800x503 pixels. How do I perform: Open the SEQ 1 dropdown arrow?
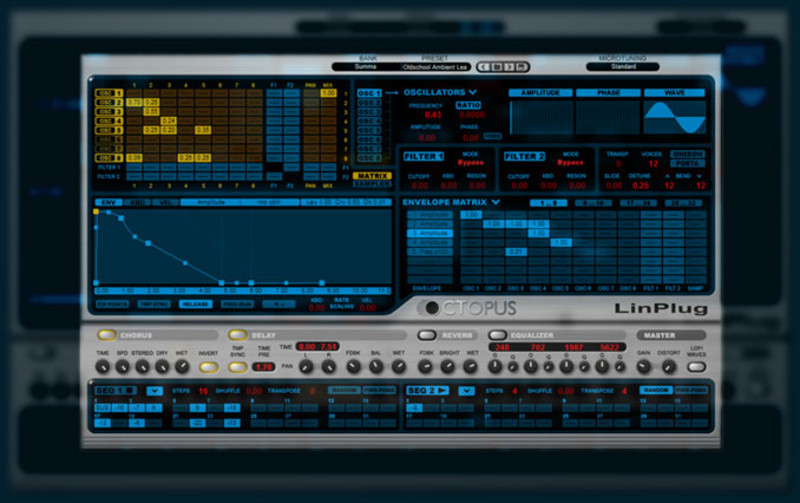coord(155,391)
